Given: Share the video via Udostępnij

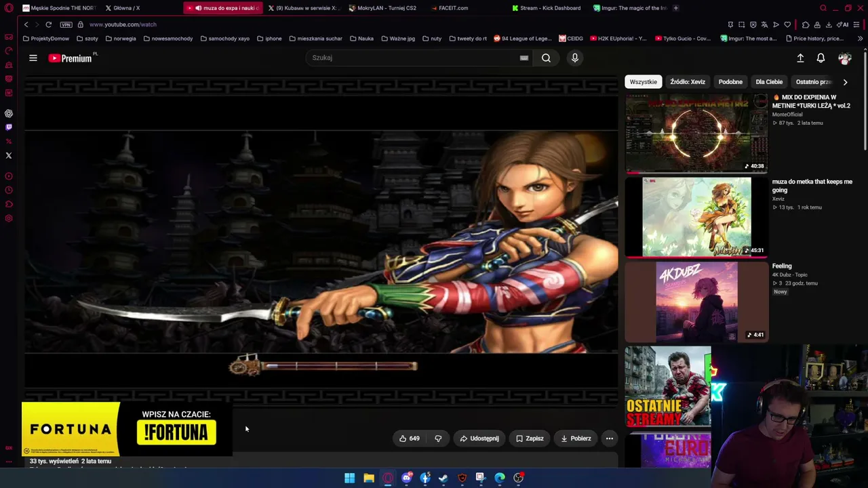Looking at the screenshot, I should [x=479, y=439].
